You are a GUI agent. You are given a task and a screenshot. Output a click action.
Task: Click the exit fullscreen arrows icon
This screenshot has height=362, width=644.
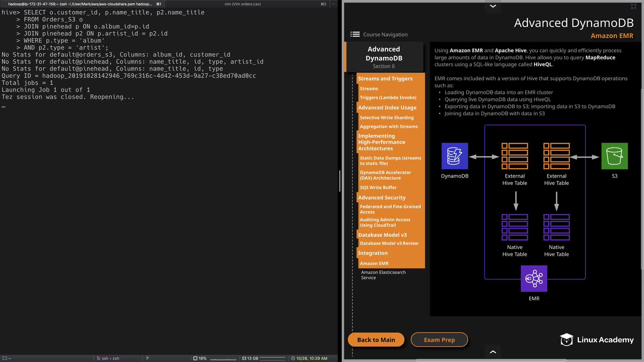(x=633, y=6)
